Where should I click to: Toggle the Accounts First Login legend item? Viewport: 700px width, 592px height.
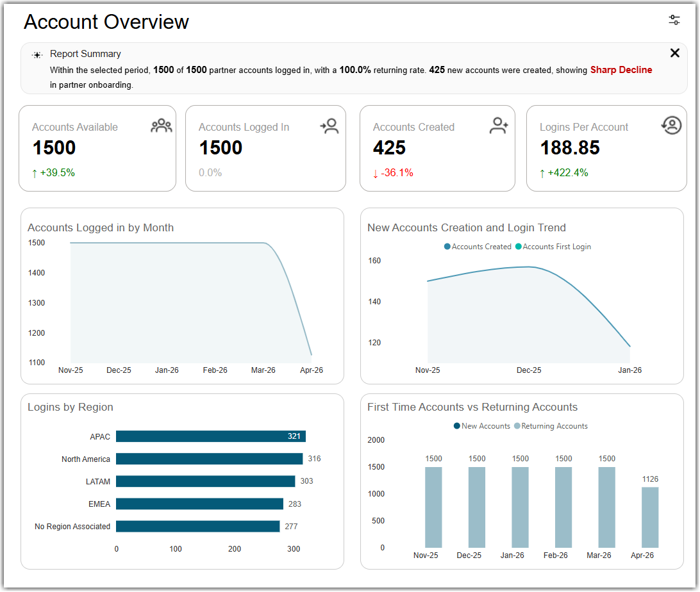tap(553, 247)
